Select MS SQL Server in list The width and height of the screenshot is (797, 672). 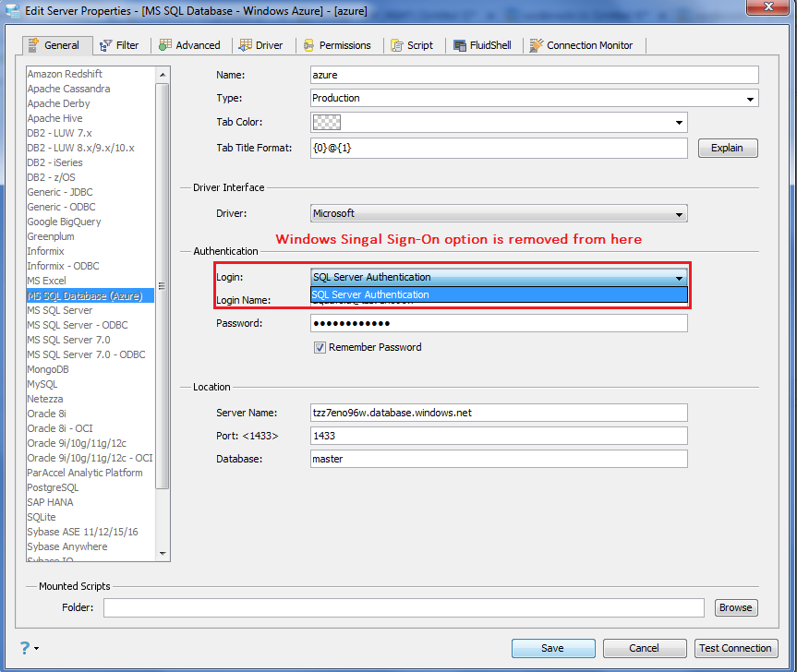(x=60, y=310)
